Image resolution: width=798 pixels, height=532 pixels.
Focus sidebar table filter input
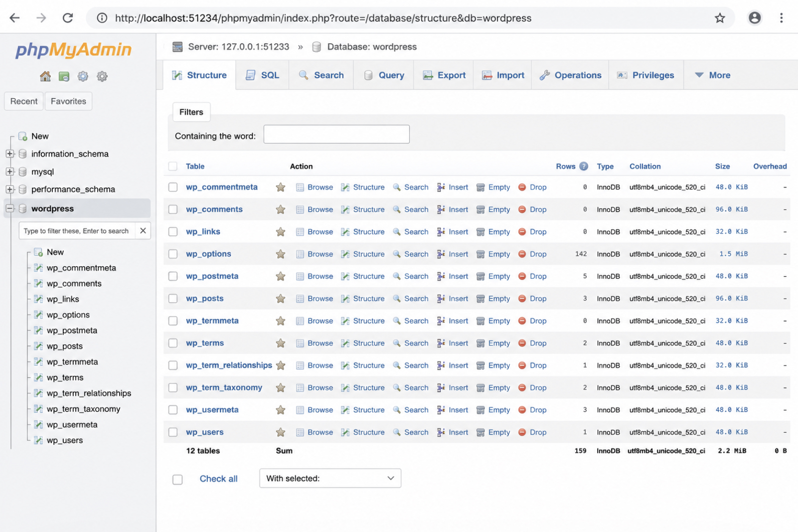point(77,231)
